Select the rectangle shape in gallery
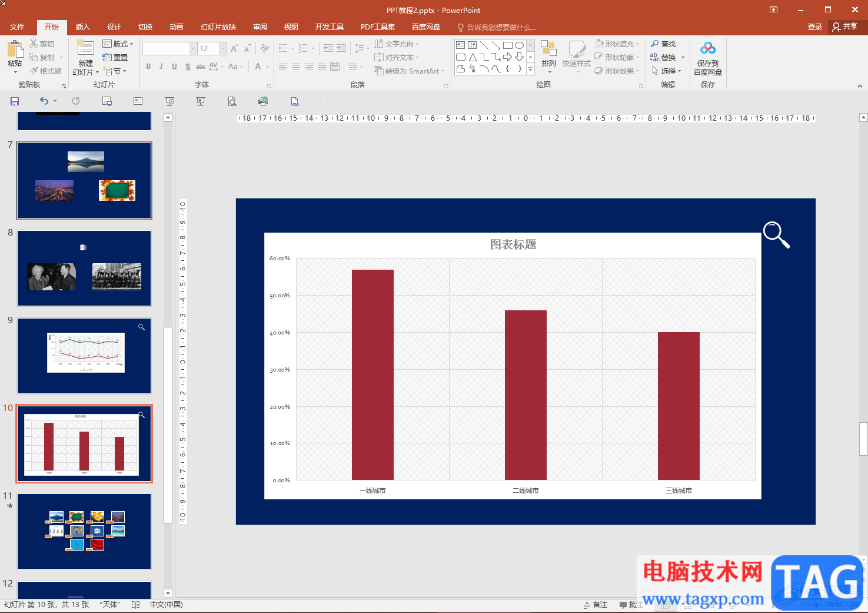The width and height of the screenshot is (868, 613). tap(507, 45)
